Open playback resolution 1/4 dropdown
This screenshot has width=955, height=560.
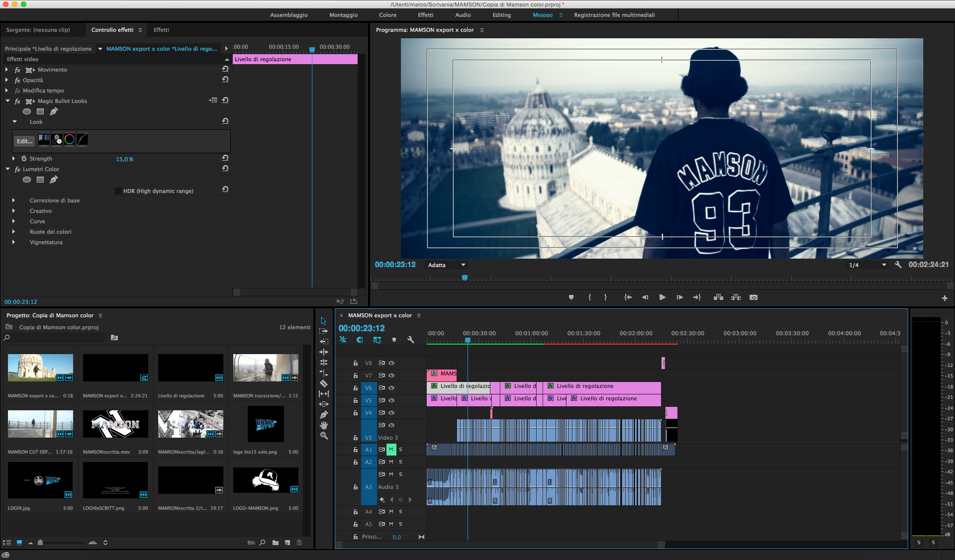867,265
